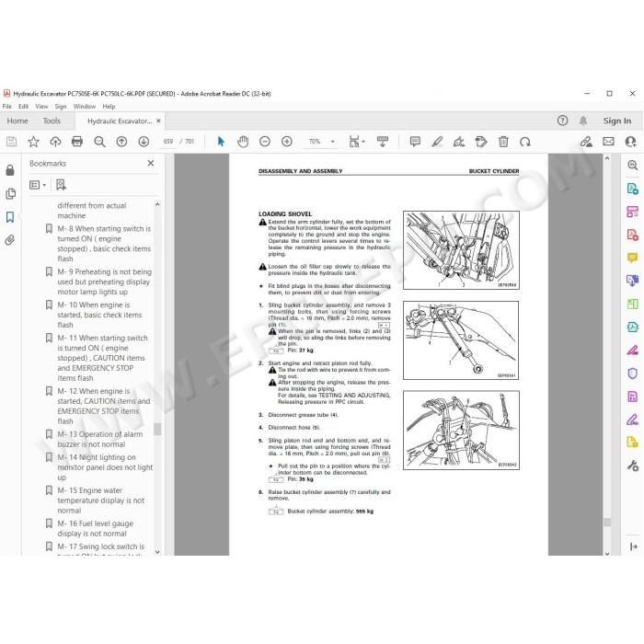
Task: Select the highlight text pen tool
Action: 437,142
